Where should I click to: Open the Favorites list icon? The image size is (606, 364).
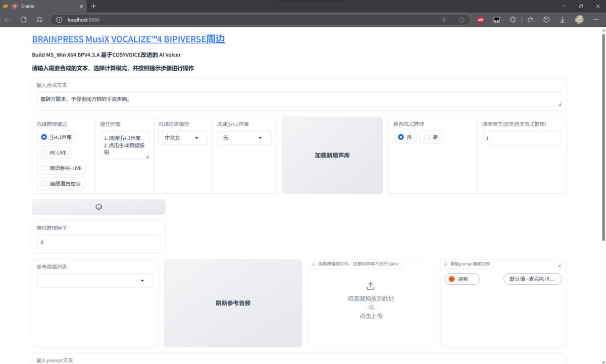[530, 20]
